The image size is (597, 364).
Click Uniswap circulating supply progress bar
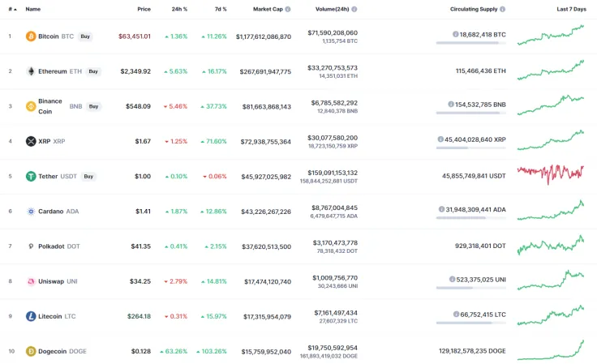click(471, 288)
